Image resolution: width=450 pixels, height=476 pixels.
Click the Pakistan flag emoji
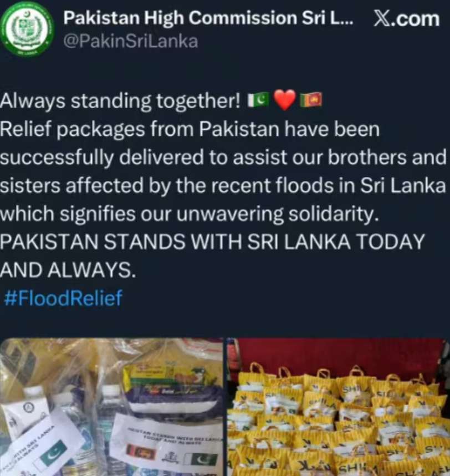[258, 100]
